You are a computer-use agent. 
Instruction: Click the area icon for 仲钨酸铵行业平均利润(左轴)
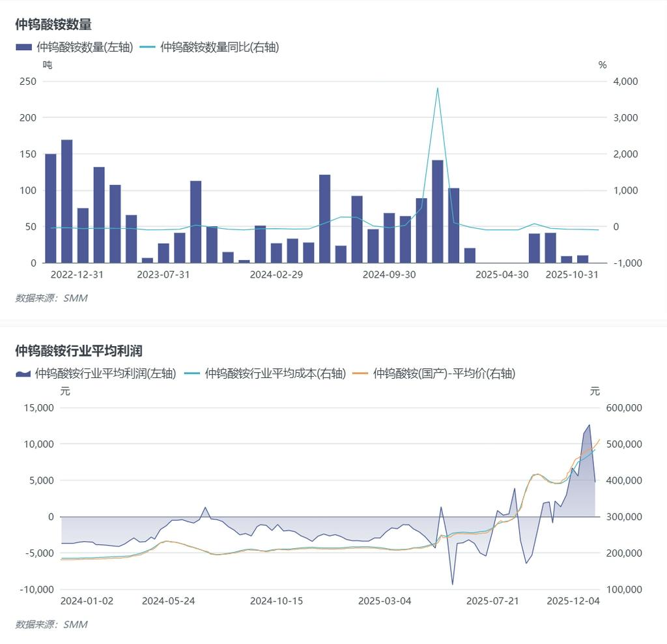click(23, 373)
